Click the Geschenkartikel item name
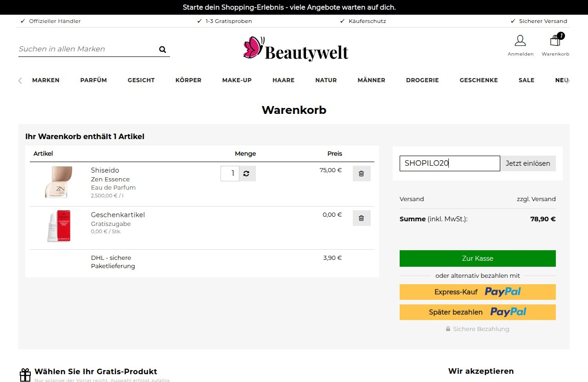This screenshot has width=588, height=382. (118, 215)
